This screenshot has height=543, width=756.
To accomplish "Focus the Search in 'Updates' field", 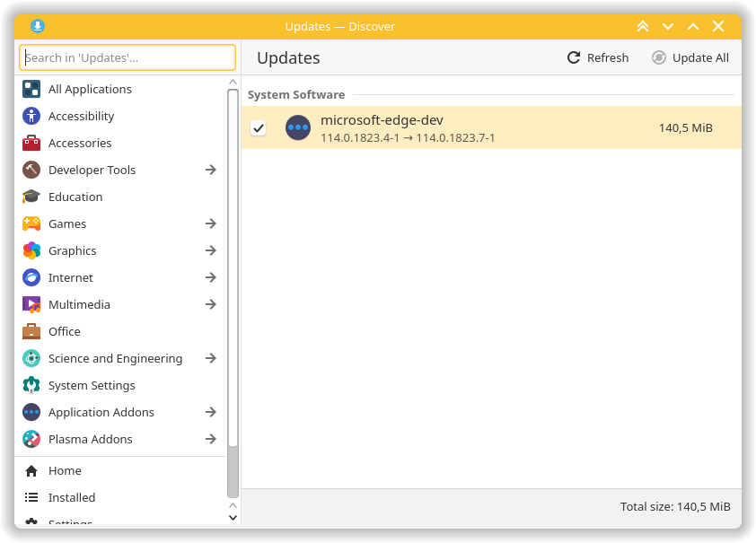I will pos(127,57).
